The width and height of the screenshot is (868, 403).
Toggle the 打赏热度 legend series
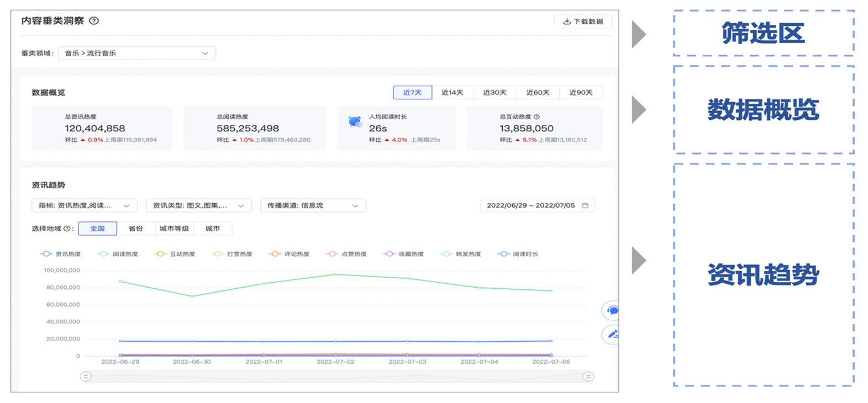point(232,254)
